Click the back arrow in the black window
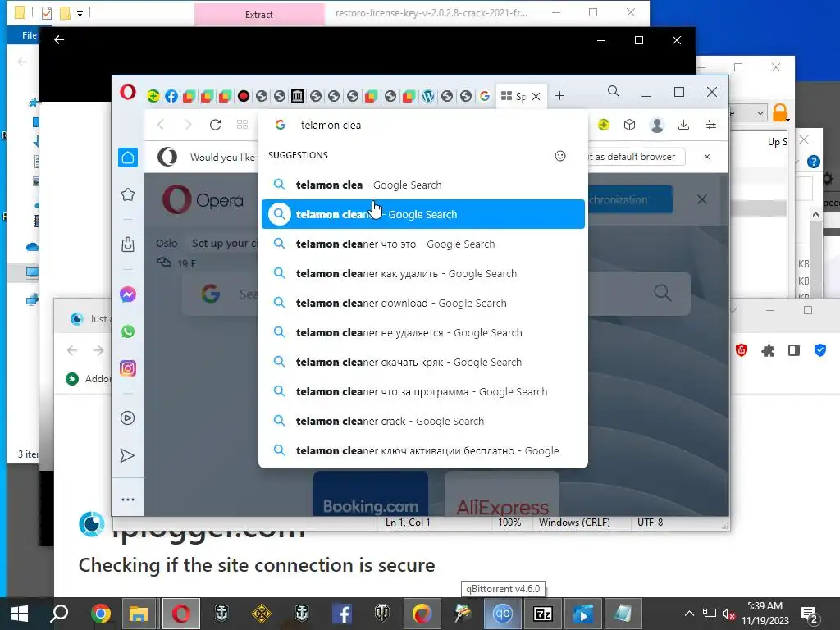840x630 pixels. pos(59,39)
